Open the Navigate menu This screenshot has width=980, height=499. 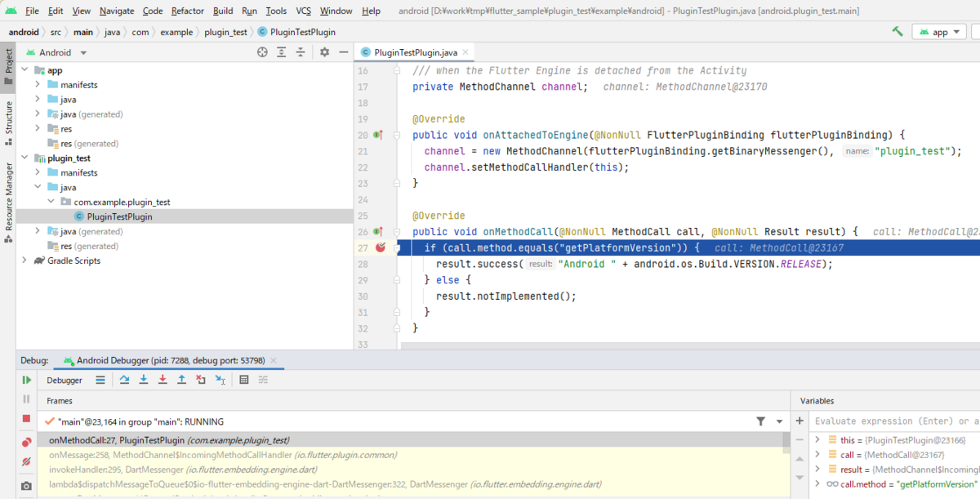tap(117, 11)
